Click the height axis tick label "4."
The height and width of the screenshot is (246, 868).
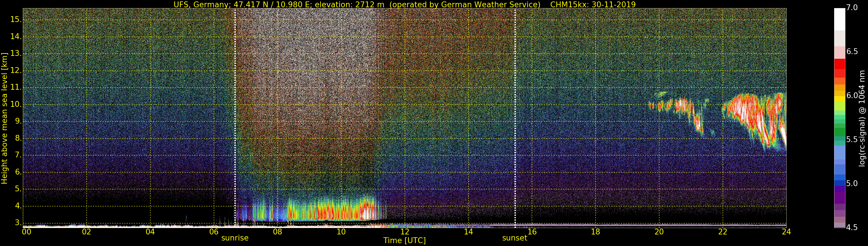(18, 206)
